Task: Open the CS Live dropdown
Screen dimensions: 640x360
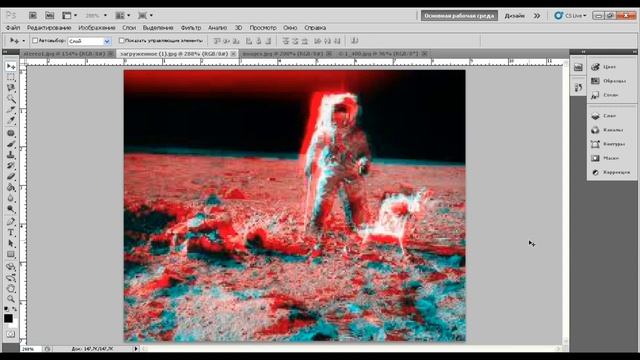Action: (570, 16)
